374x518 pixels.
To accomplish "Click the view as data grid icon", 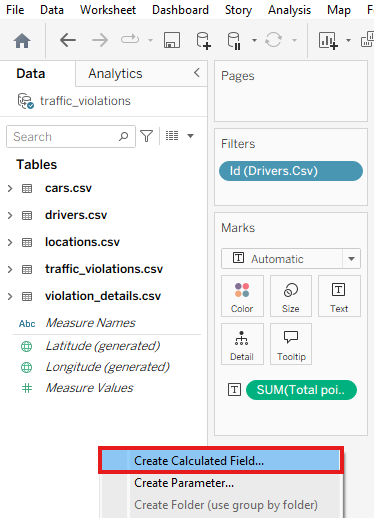I will pyautogui.click(x=172, y=136).
